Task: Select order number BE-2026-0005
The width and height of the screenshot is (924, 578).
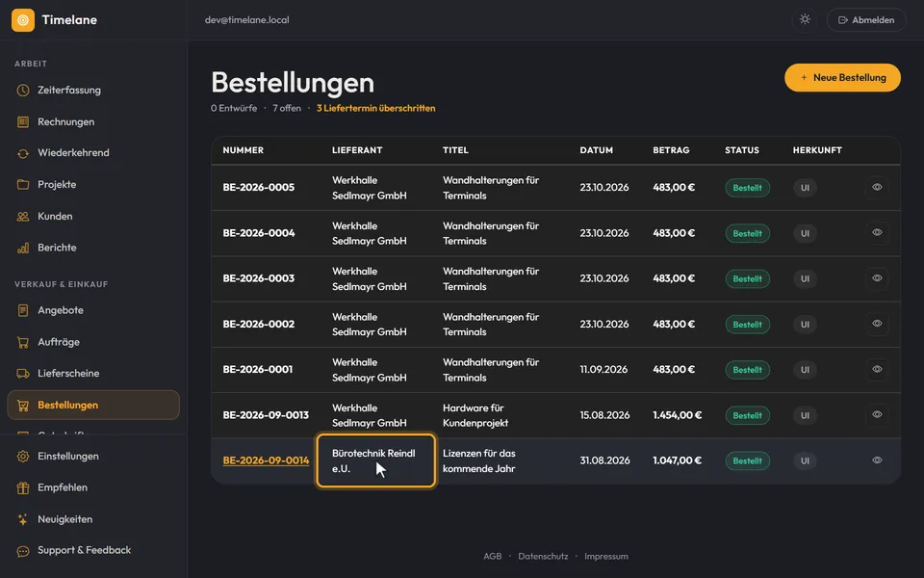Action: click(259, 188)
